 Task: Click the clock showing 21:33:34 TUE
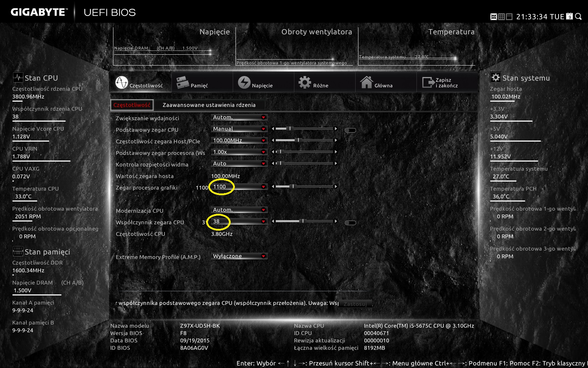pos(540,17)
